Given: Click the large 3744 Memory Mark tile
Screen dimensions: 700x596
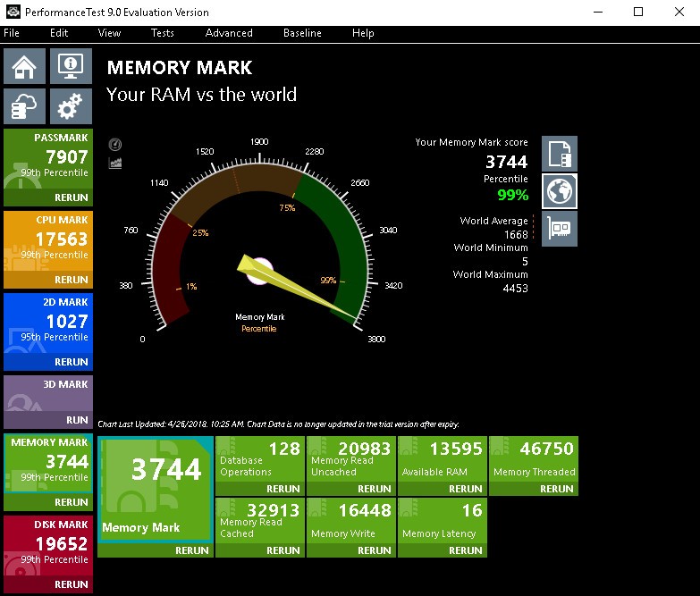Looking at the screenshot, I should point(156,490).
